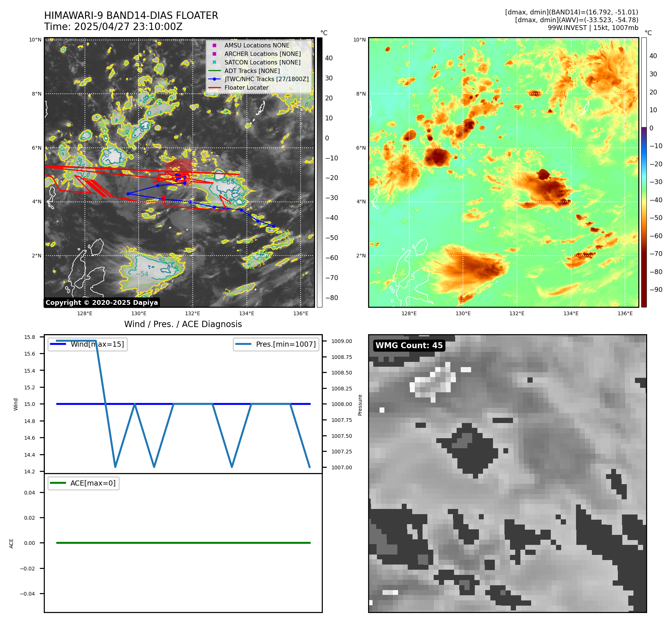
Task: Select the 'ADT Tracks [NONE]' legend entry
Action: (252, 71)
